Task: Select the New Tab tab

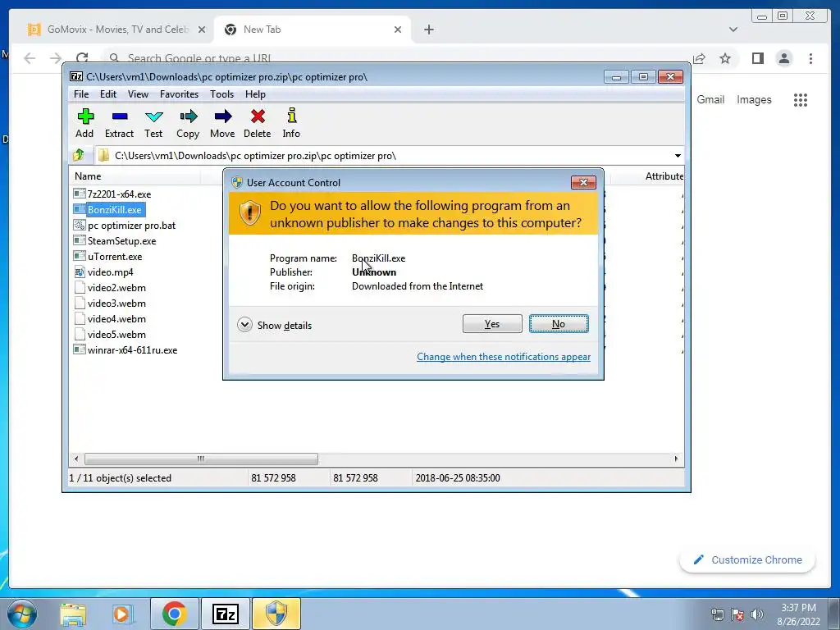Action: coord(313,30)
